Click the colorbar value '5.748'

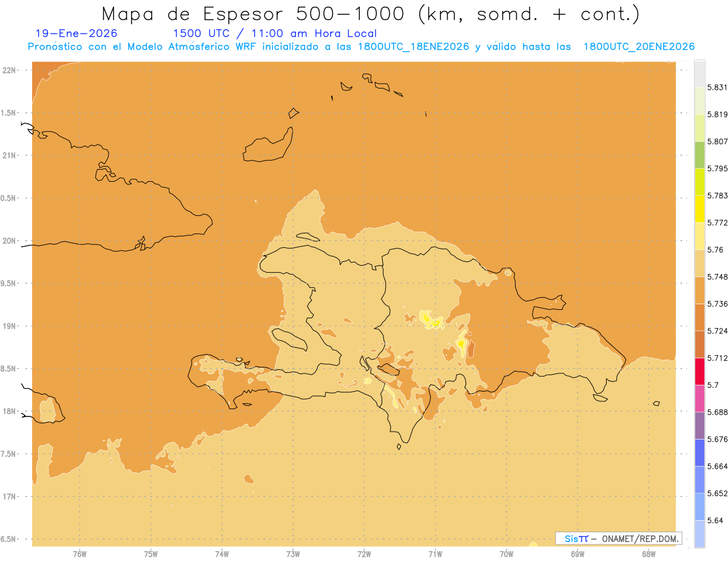(x=718, y=276)
